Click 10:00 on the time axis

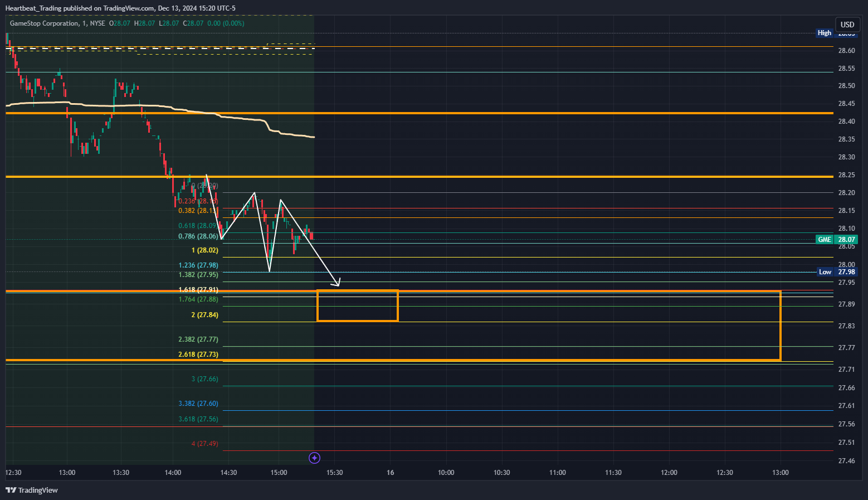[x=446, y=473]
